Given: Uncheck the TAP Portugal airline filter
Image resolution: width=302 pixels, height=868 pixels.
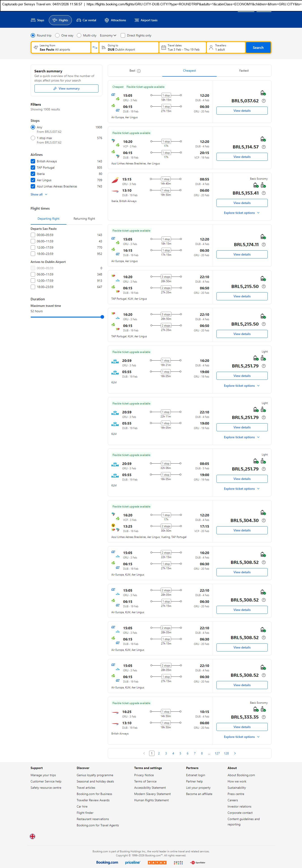Looking at the screenshot, I should tap(33, 168).
